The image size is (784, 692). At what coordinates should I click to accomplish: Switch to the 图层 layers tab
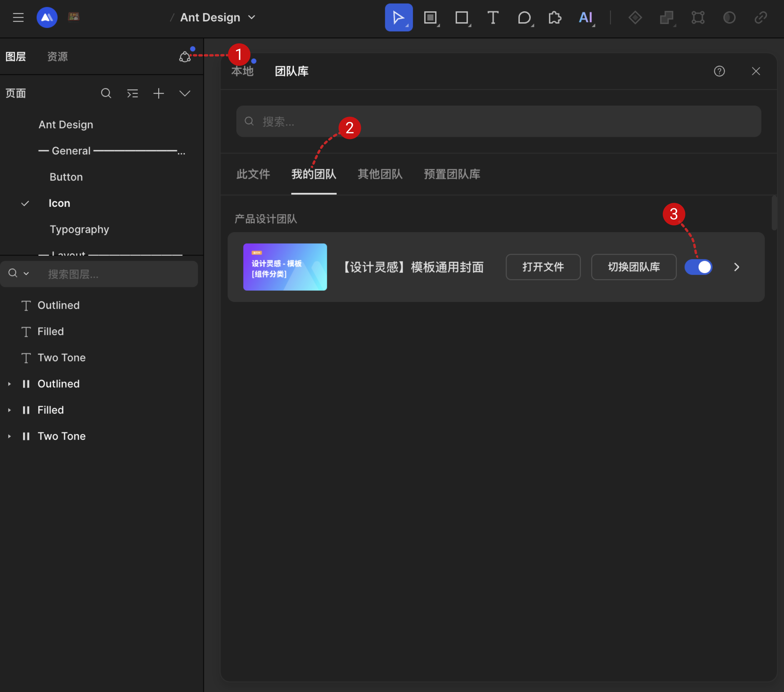[16, 57]
